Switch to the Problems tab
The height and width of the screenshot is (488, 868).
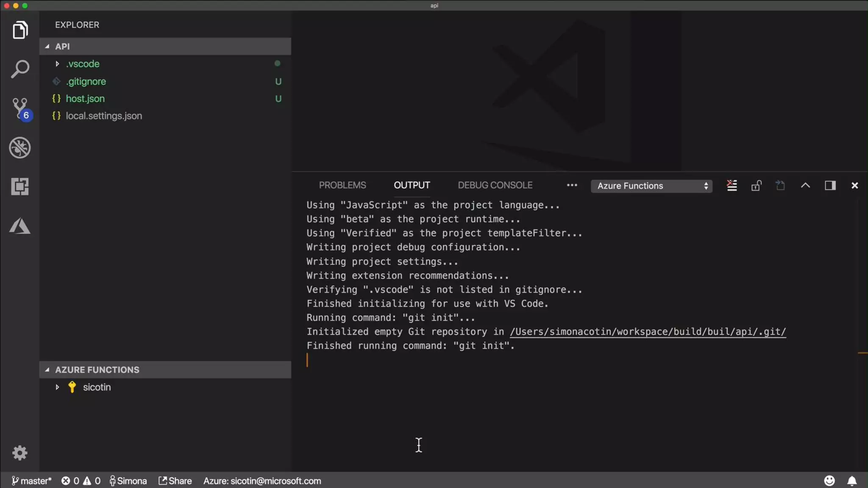(x=342, y=185)
